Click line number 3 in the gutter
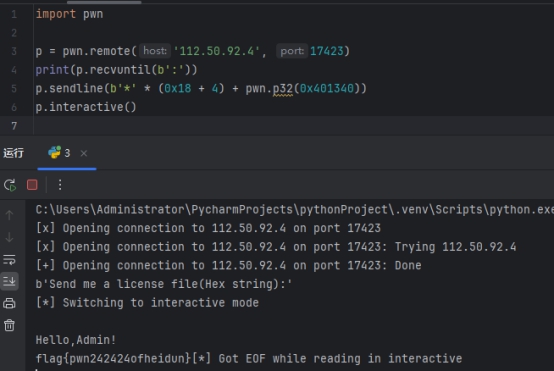 click(14, 51)
